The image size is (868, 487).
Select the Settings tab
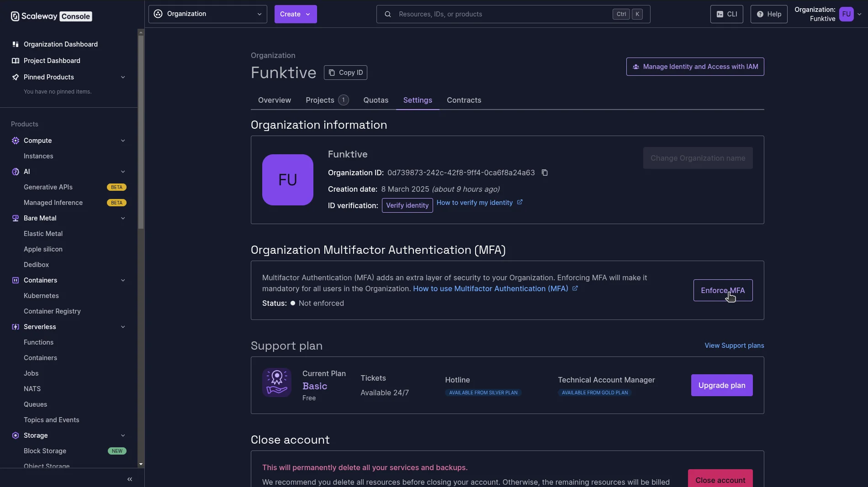(418, 100)
